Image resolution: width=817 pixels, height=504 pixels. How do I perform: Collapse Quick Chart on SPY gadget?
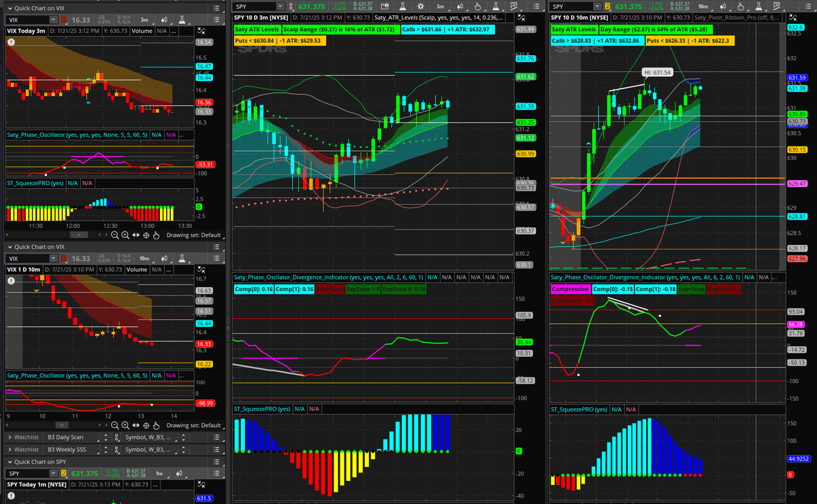coord(10,462)
